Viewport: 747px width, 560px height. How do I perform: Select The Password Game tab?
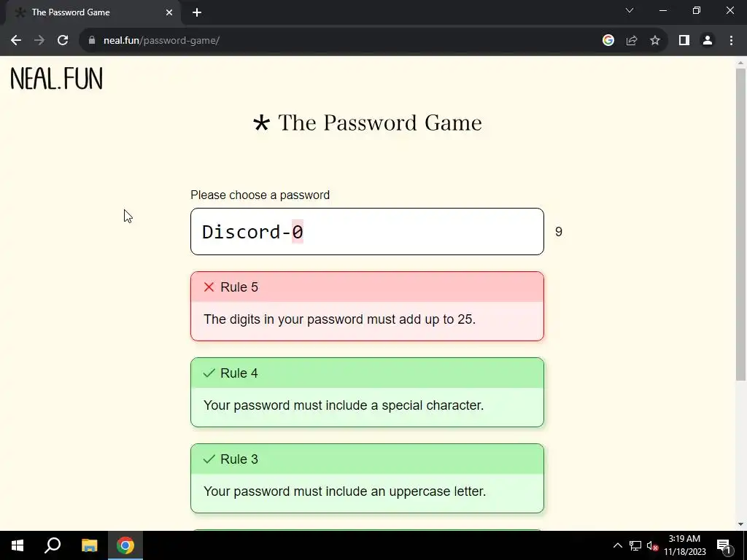93,12
